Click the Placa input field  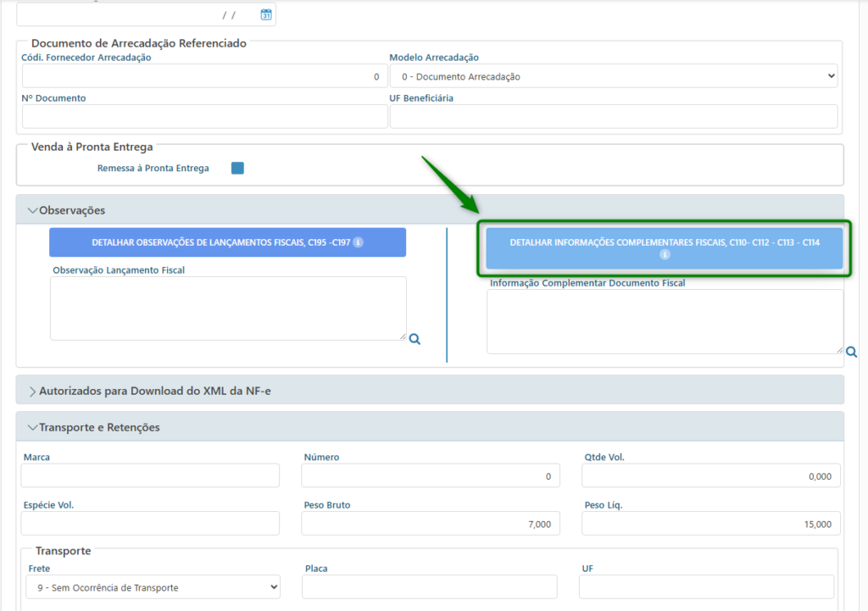coord(430,587)
